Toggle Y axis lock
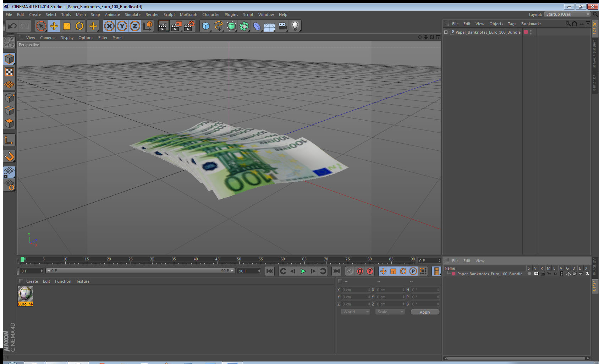Image resolution: width=599 pixels, height=364 pixels. point(122,26)
